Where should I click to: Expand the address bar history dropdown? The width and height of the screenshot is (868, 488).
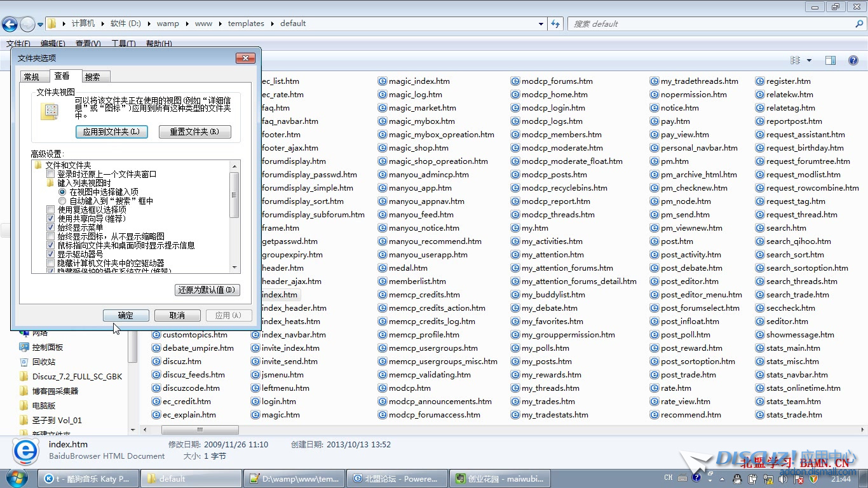(541, 24)
